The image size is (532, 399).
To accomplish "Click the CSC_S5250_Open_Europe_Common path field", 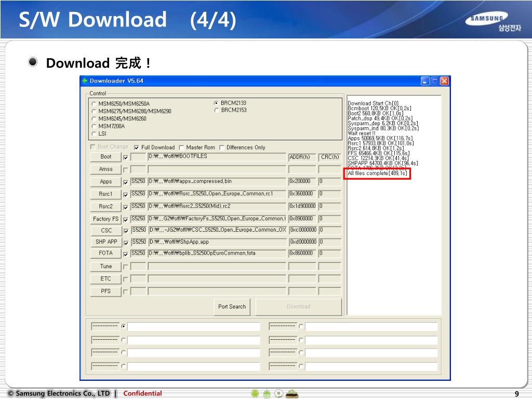I will pos(218,230).
